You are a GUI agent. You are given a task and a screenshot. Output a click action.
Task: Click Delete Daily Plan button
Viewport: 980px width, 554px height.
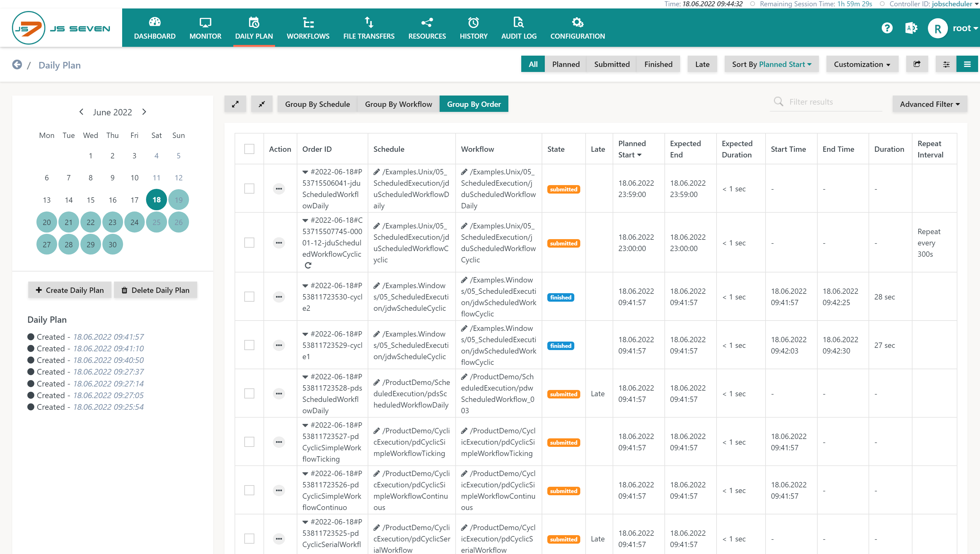[x=155, y=290]
